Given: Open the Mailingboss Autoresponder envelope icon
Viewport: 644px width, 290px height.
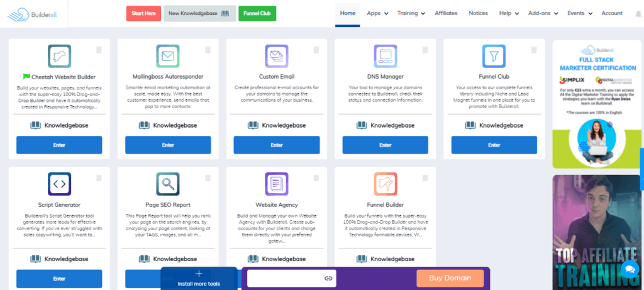Looking at the screenshot, I should pyautogui.click(x=168, y=56).
